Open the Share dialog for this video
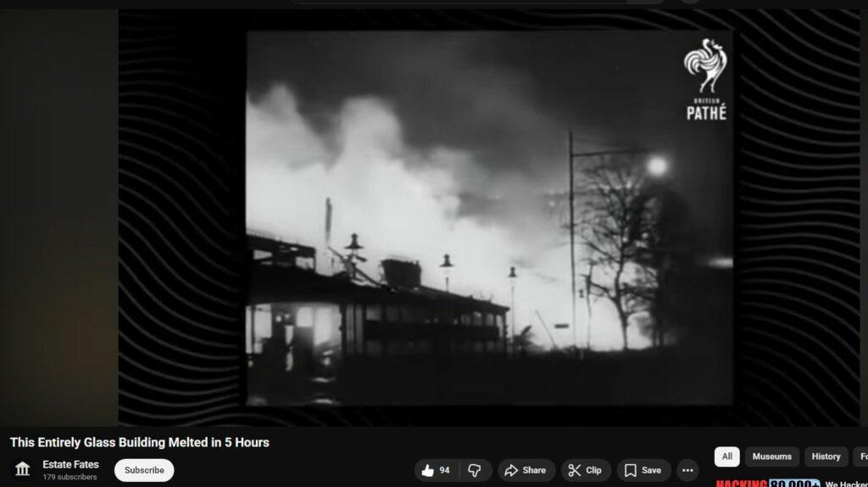 (x=526, y=470)
